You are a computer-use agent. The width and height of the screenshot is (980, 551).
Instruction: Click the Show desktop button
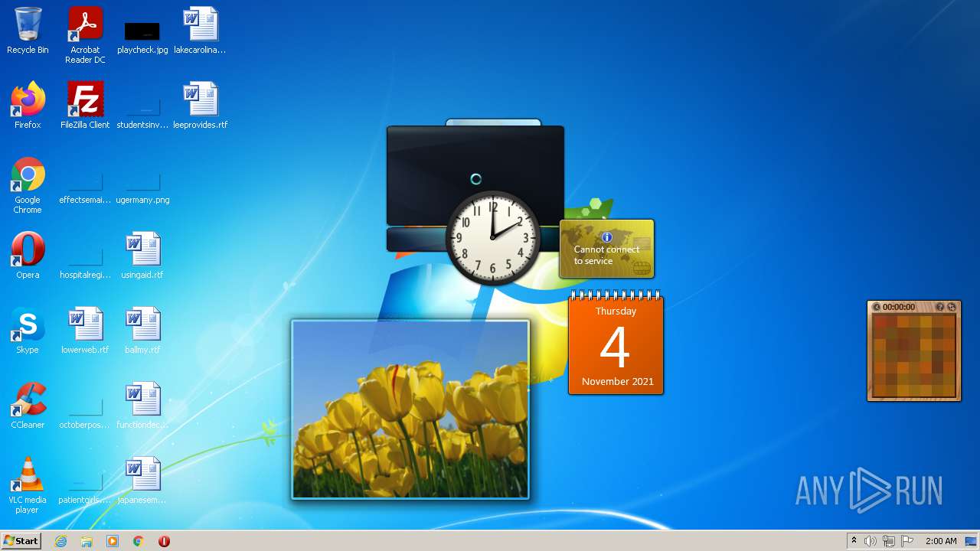click(972, 541)
